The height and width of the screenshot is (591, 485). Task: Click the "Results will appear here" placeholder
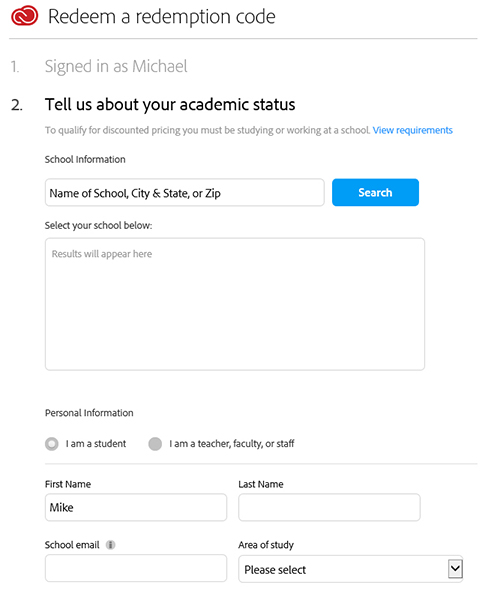(102, 254)
